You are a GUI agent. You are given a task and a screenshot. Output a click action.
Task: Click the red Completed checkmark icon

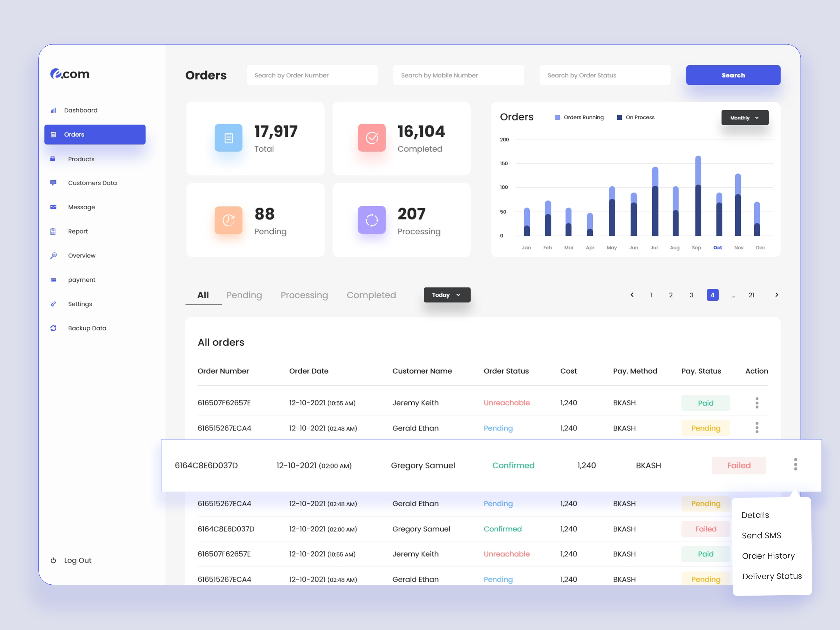click(371, 138)
